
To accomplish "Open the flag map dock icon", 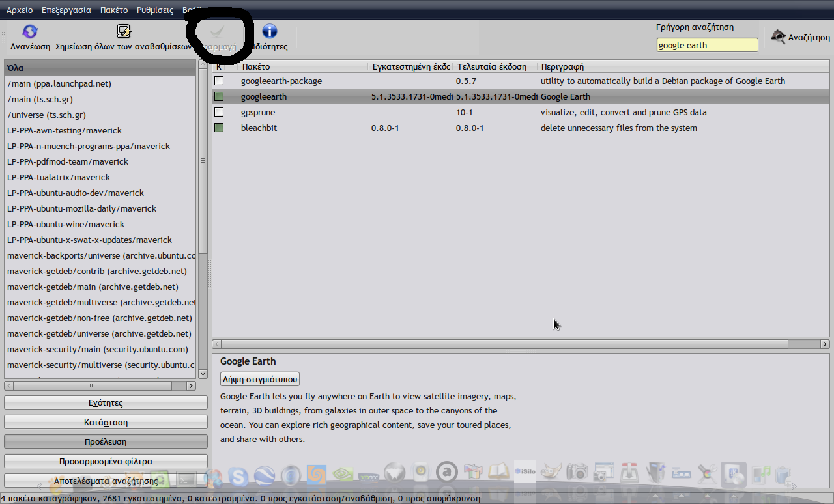I will [474, 471].
